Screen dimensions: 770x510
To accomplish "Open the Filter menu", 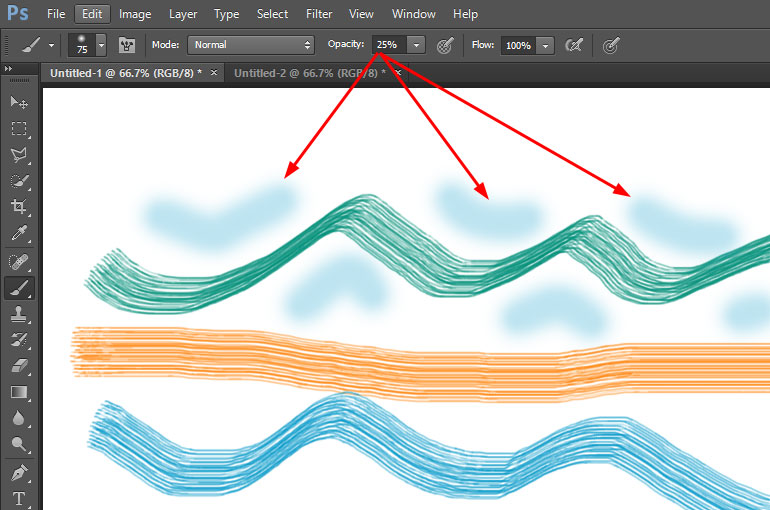I will (319, 14).
